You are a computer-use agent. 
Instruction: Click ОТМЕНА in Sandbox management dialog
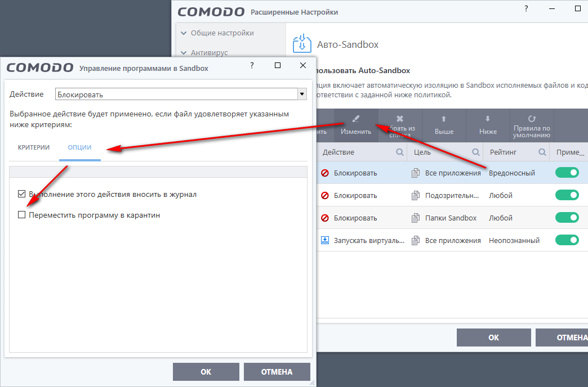tap(277, 372)
